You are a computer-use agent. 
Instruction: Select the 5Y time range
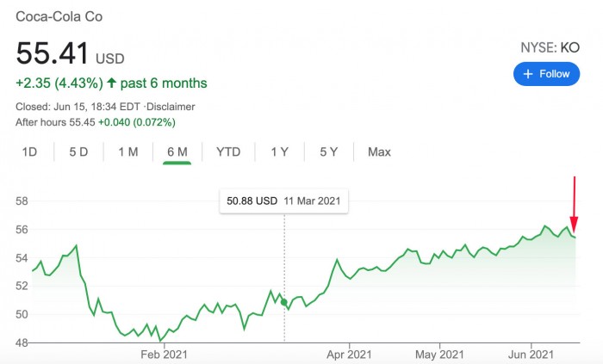328,152
